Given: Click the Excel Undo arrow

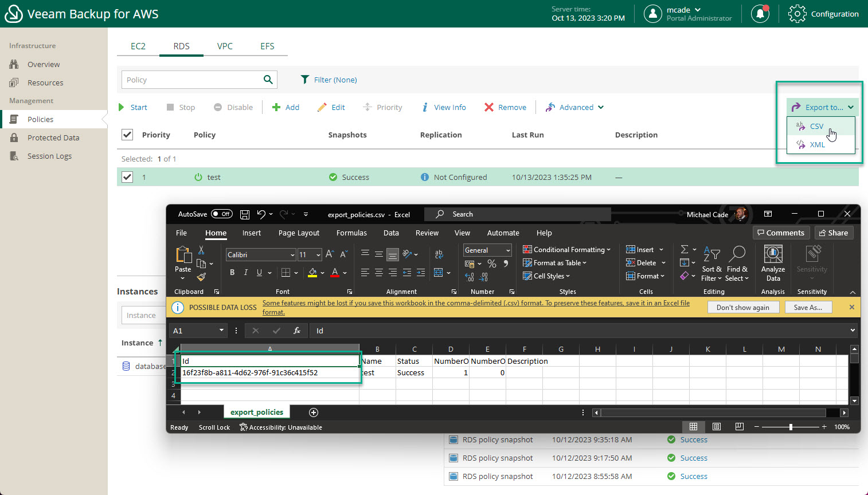Looking at the screenshot, I should point(261,214).
